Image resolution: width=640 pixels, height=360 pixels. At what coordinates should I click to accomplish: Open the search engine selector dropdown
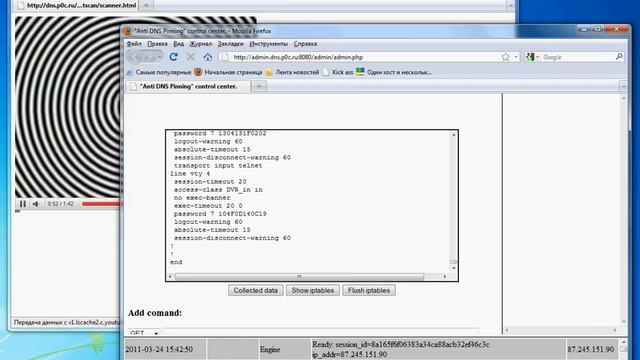[538, 57]
